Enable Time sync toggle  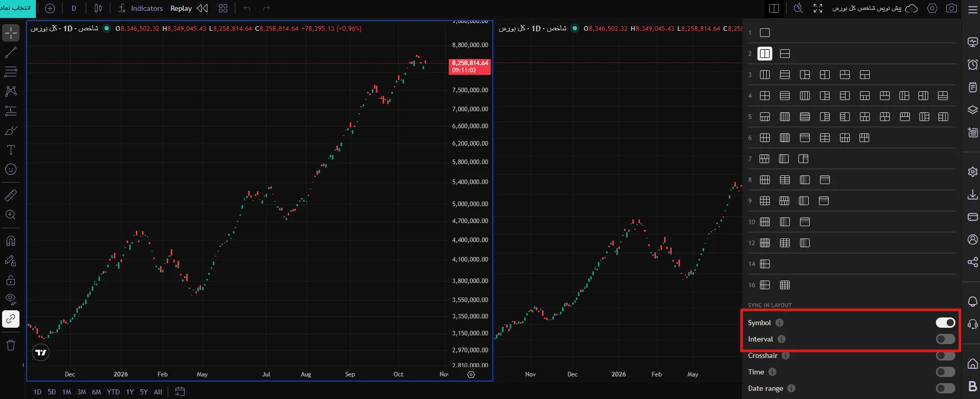[945, 372]
